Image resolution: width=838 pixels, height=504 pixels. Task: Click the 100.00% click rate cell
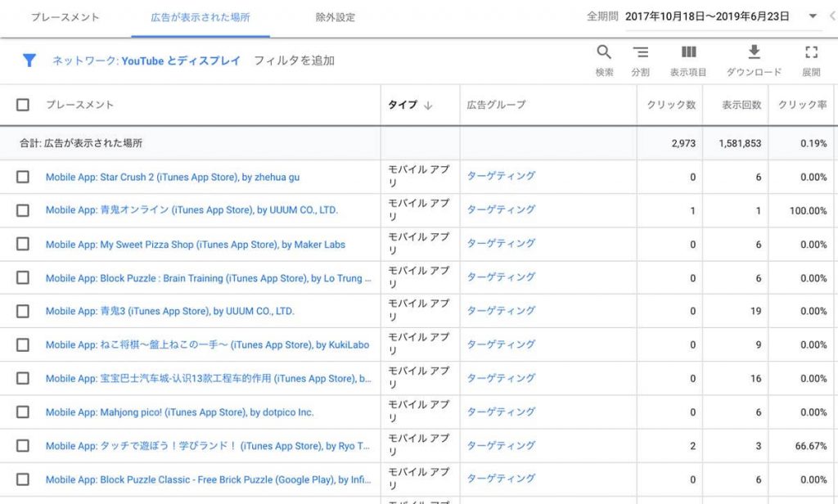point(808,210)
